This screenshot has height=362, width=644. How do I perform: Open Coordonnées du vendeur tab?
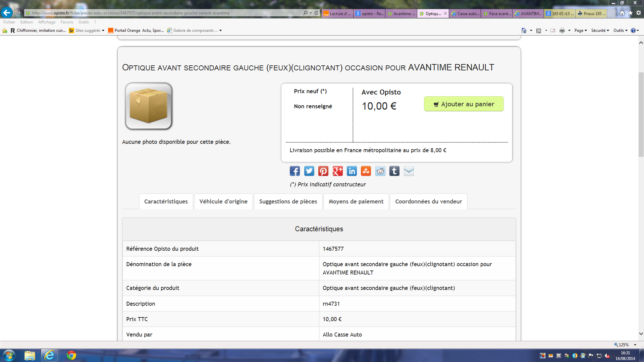pyautogui.click(x=428, y=201)
